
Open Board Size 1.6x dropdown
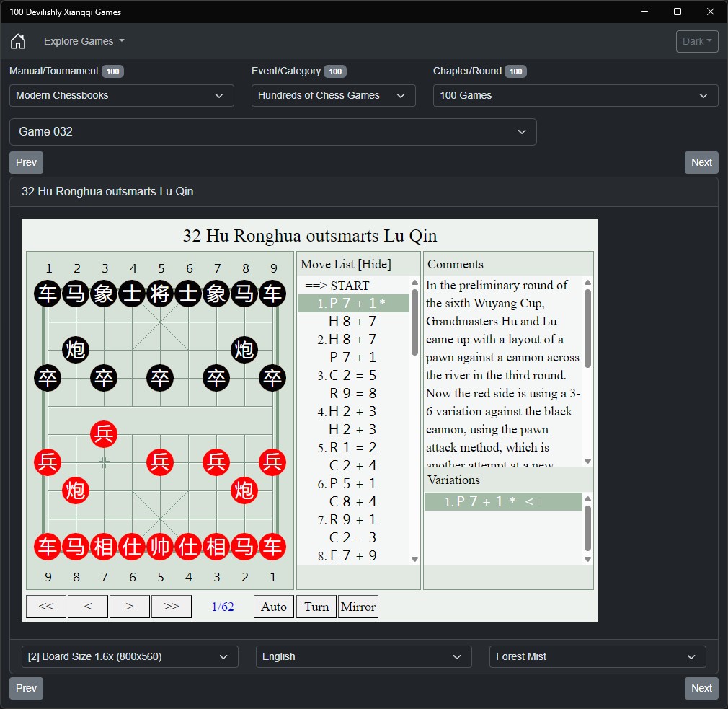[130, 656]
